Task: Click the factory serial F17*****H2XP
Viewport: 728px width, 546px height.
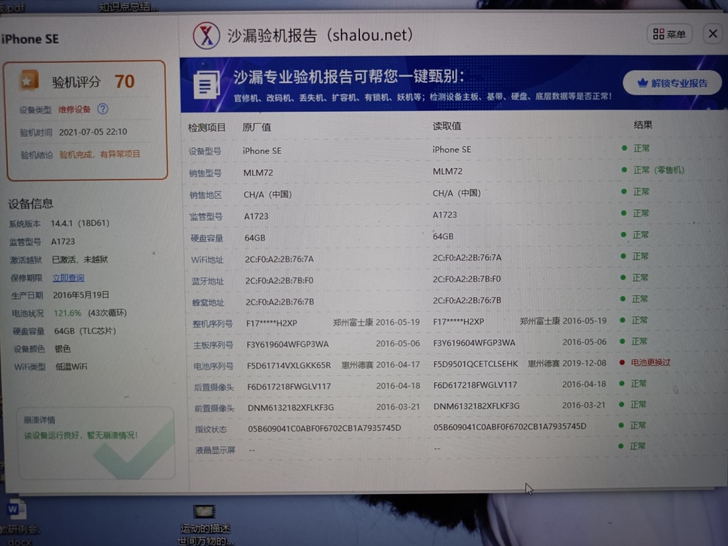Action: 272,323
